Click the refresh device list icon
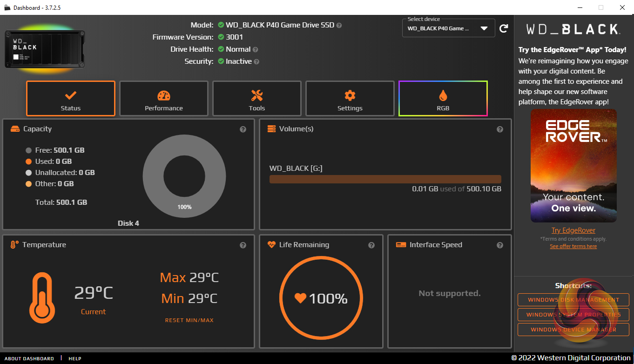 (x=504, y=28)
